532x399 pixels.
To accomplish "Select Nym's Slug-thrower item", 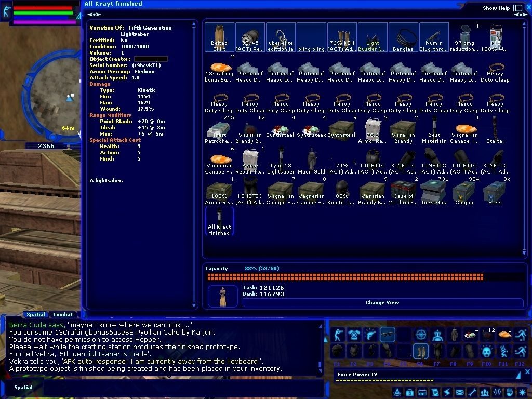I will [x=434, y=37].
